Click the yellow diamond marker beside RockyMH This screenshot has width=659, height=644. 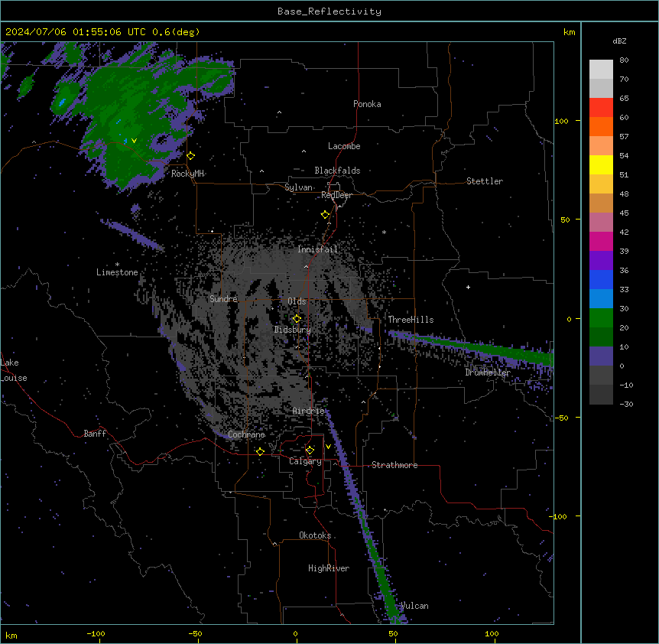click(x=191, y=156)
